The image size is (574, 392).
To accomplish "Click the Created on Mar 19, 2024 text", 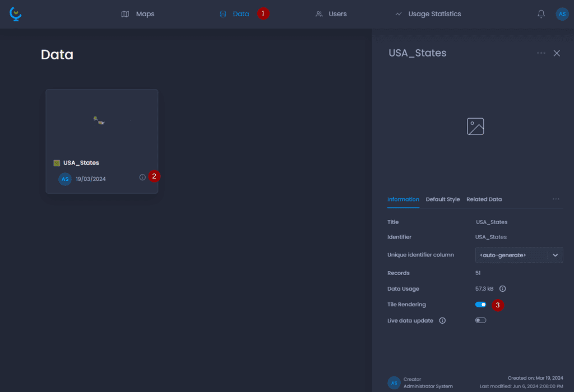I will point(535,378).
